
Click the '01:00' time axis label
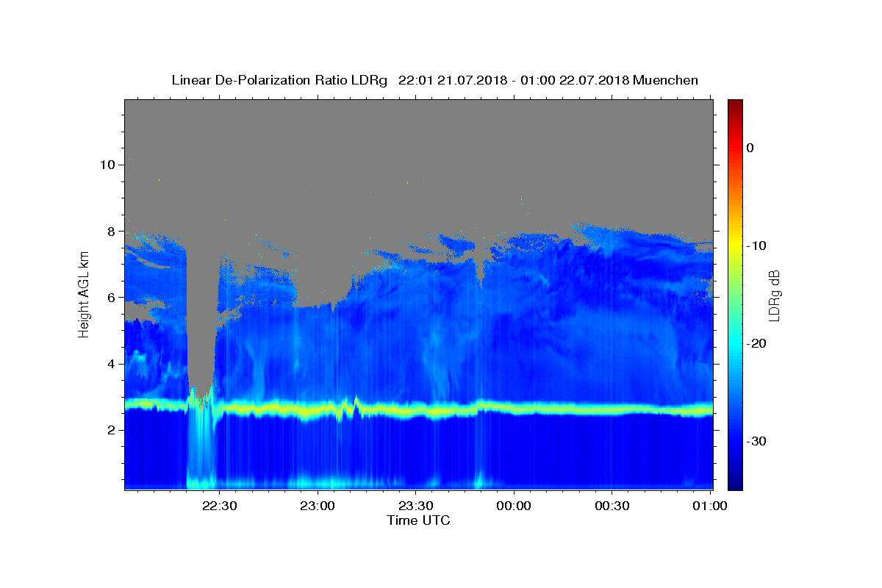click(710, 506)
